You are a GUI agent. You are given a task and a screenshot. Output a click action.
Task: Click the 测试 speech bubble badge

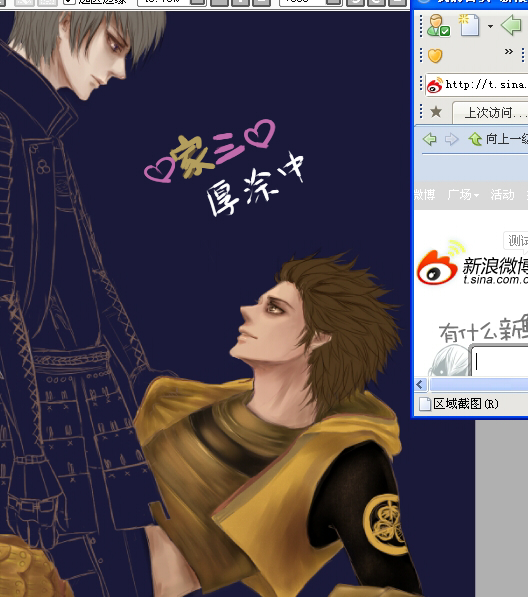pos(516,241)
